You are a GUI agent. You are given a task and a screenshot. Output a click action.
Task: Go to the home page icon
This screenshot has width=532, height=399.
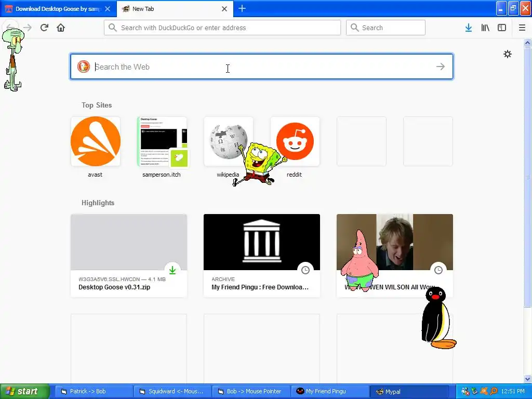61,28
